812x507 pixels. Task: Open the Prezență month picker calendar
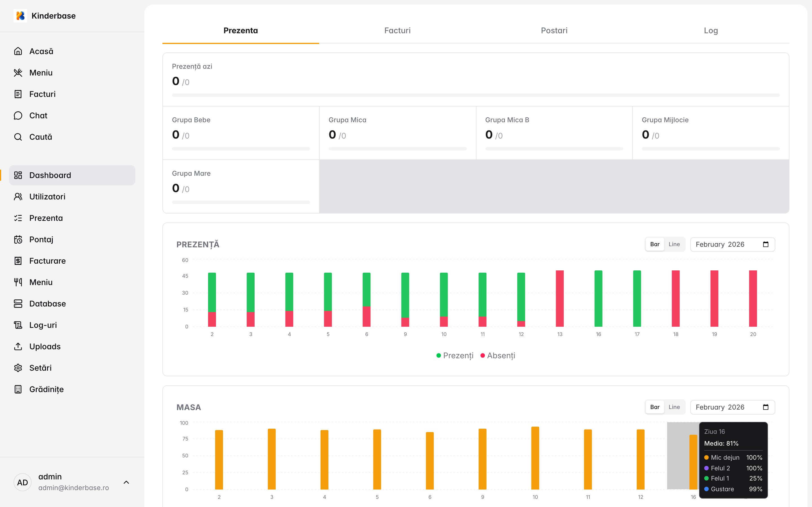[x=766, y=244]
